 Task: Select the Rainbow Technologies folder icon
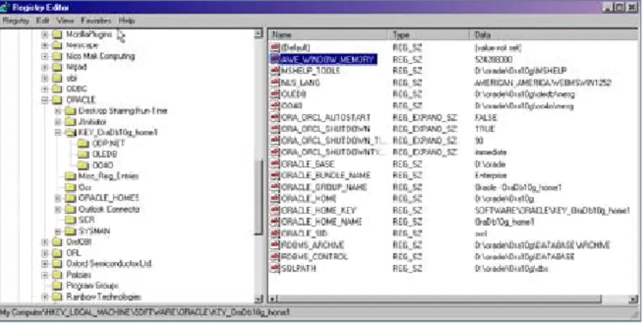click(x=58, y=296)
